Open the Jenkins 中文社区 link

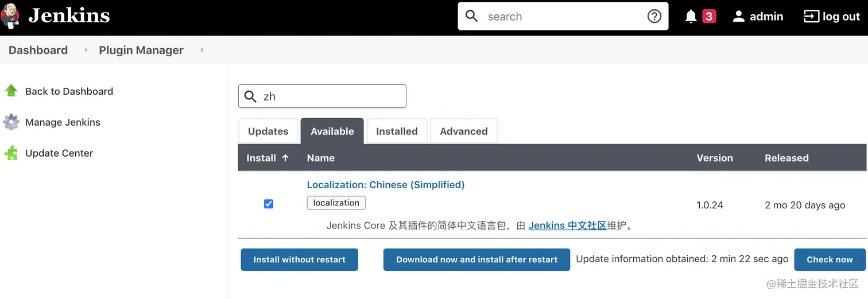567,226
